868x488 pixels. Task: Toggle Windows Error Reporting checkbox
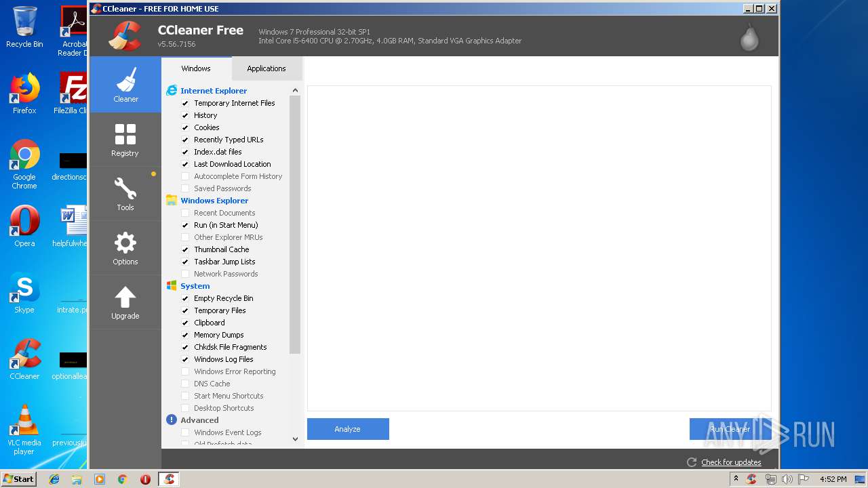point(185,371)
